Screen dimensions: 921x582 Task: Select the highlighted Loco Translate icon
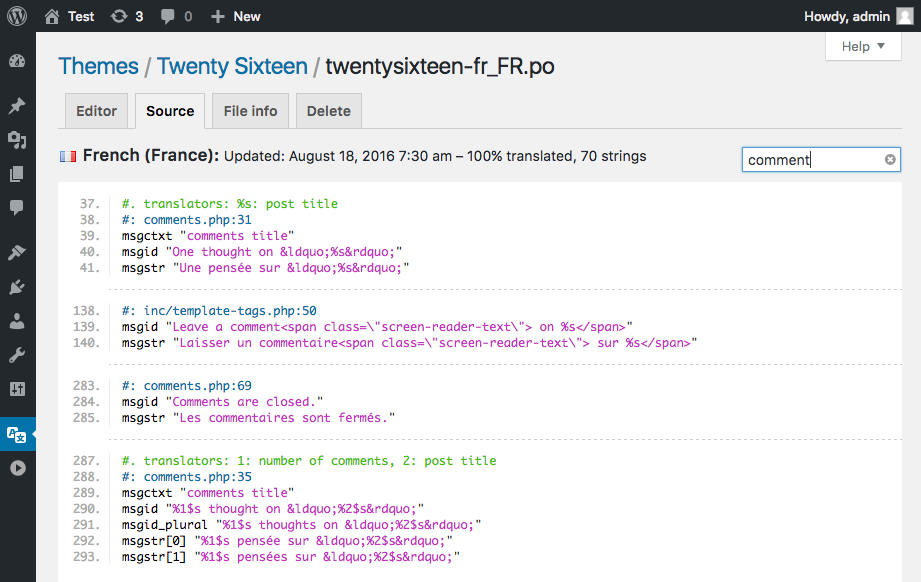point(16,435)
